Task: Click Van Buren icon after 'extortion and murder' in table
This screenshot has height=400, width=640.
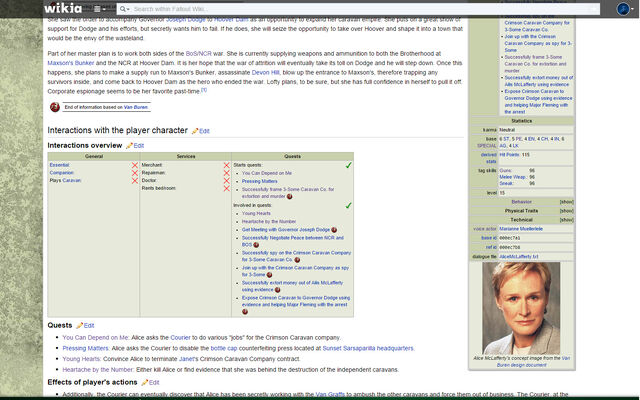Action: tap(289, 196)
